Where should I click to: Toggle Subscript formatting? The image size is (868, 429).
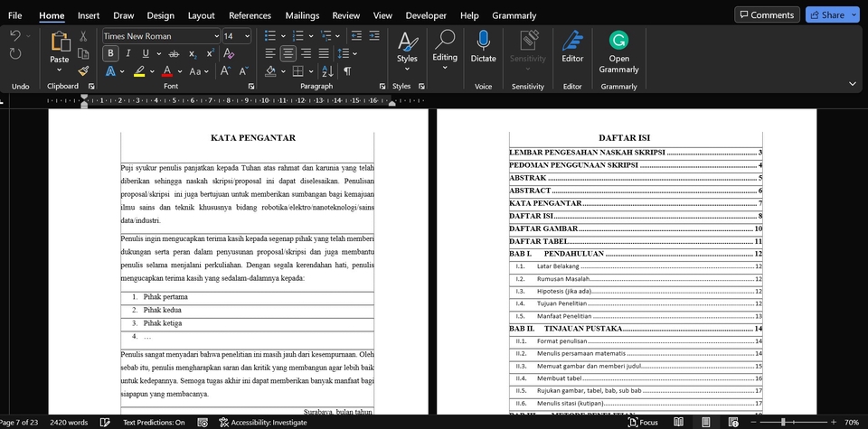point(192,53)
